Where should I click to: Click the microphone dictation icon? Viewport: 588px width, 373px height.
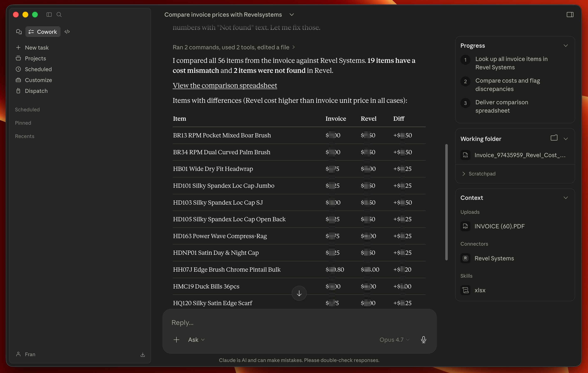tap(423, 339)
